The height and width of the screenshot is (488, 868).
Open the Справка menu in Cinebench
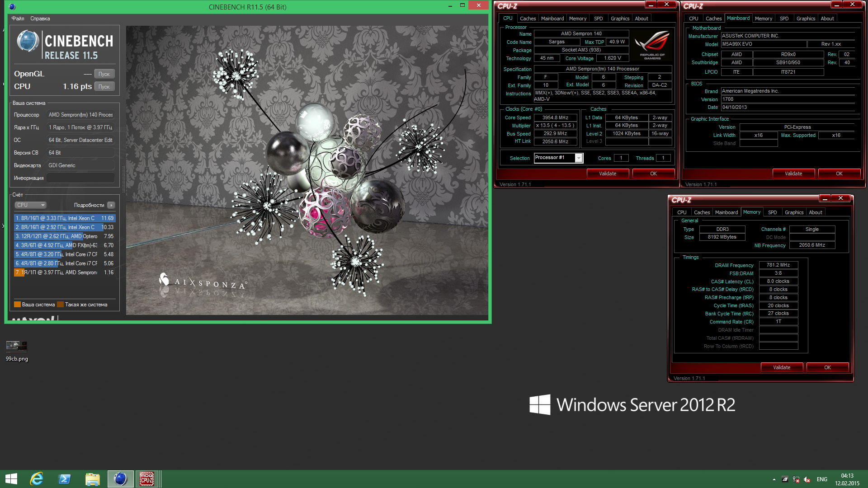point(40,19)
